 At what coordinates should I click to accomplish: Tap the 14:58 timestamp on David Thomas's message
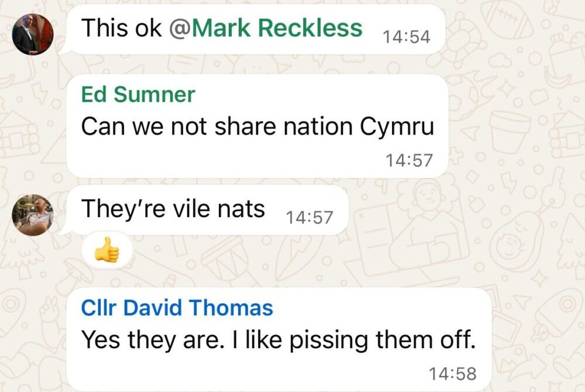(453, 374)
